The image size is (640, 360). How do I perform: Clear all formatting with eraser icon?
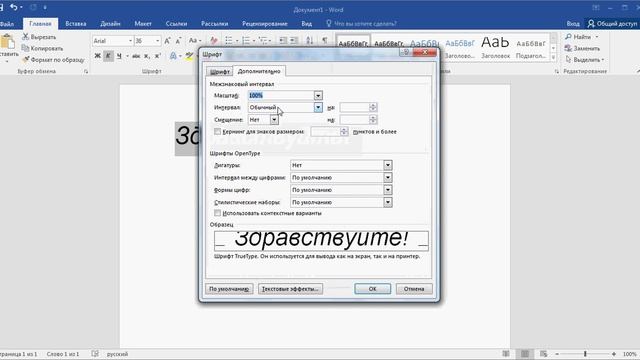213,40
